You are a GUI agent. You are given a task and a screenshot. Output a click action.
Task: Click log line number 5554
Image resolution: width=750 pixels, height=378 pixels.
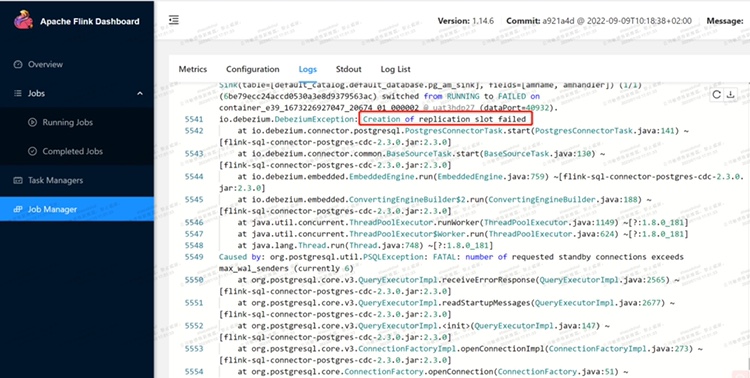point(194,372)
